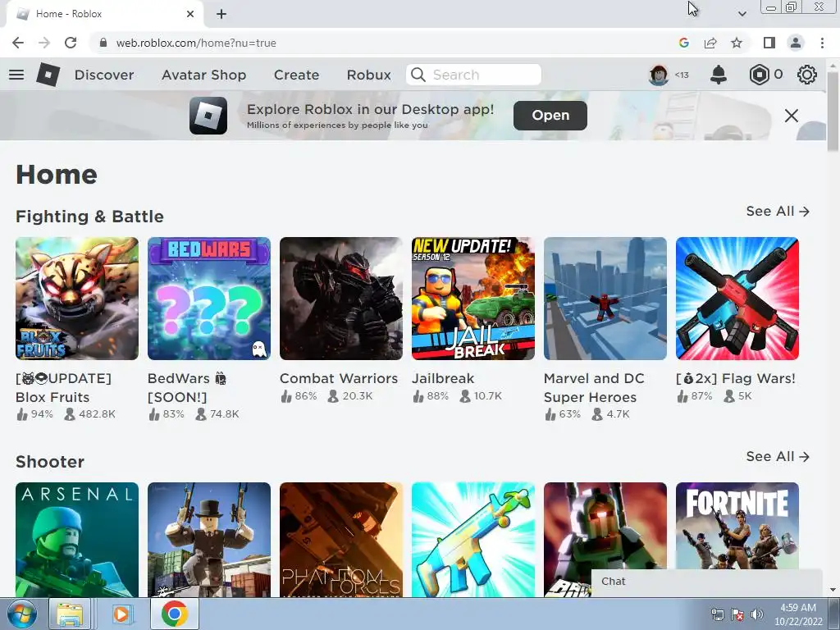
Task: Click the Chrome taskbar icon
Action: click(x=175, y=614)
